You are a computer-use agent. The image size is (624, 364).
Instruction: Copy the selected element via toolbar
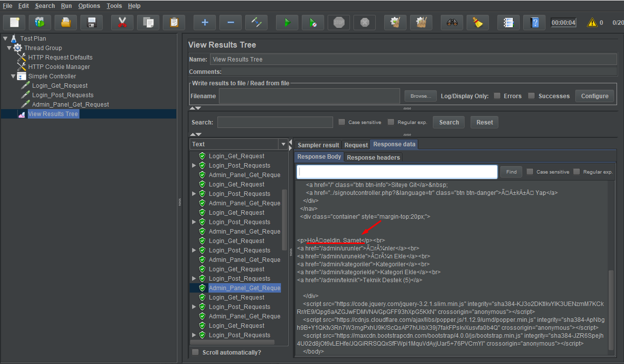(148, 22)
